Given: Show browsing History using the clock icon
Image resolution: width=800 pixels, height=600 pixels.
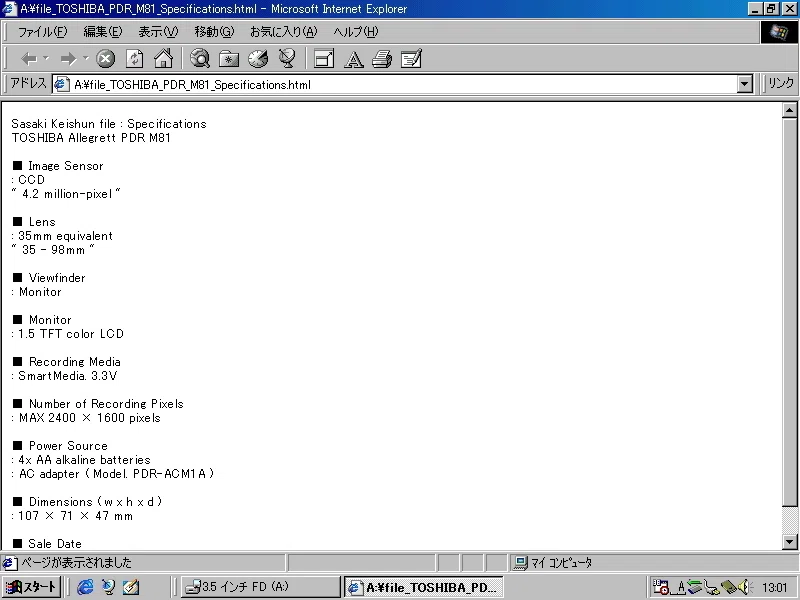Looking at the screenshot, I should coord(258,59).
